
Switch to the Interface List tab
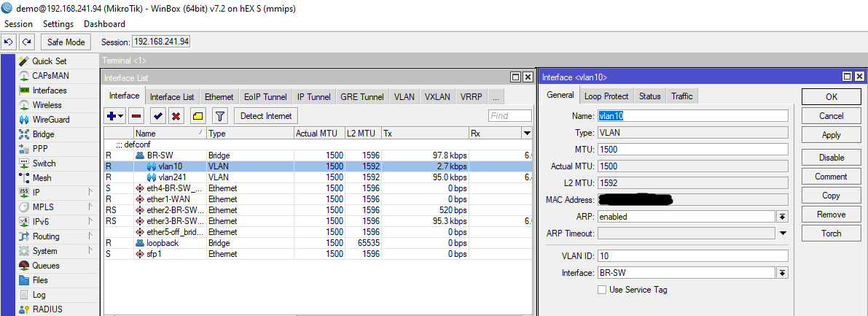coord(172,96)
